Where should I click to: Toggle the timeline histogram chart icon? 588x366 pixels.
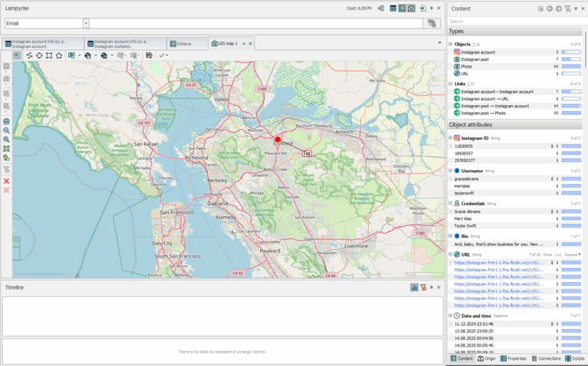(414, 287)
